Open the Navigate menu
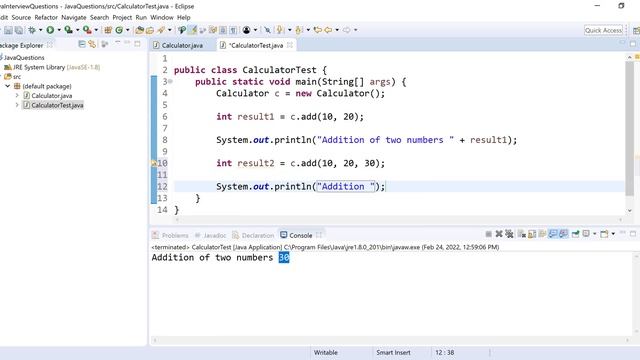The height and width of the screenshot is (360, 640). [x=74, y=18]
